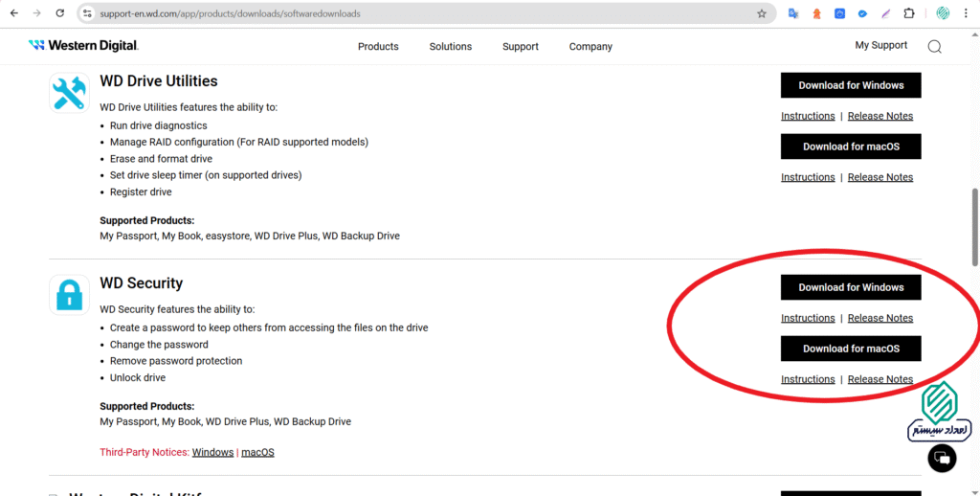
Task: Go back with the browser back arrow
Action: 14,13
